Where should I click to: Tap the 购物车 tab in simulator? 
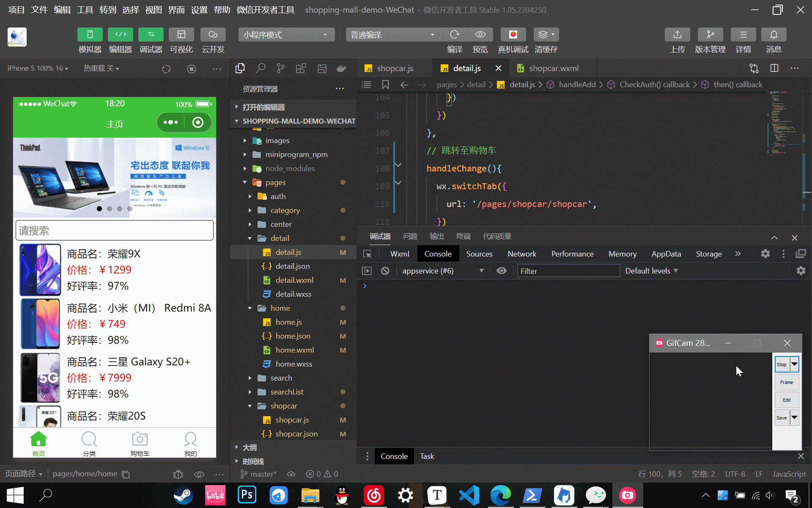pos(140,444)
